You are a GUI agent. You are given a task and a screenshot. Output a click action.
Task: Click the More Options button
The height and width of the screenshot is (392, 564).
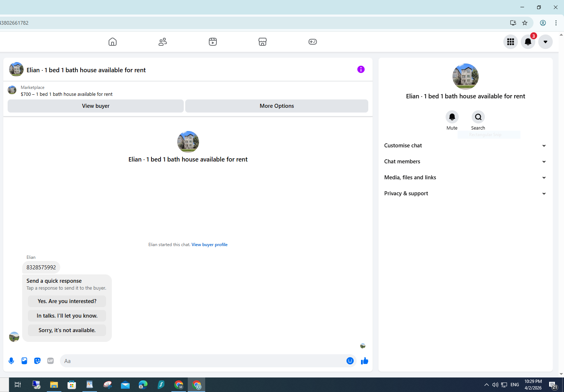point(277,106)
